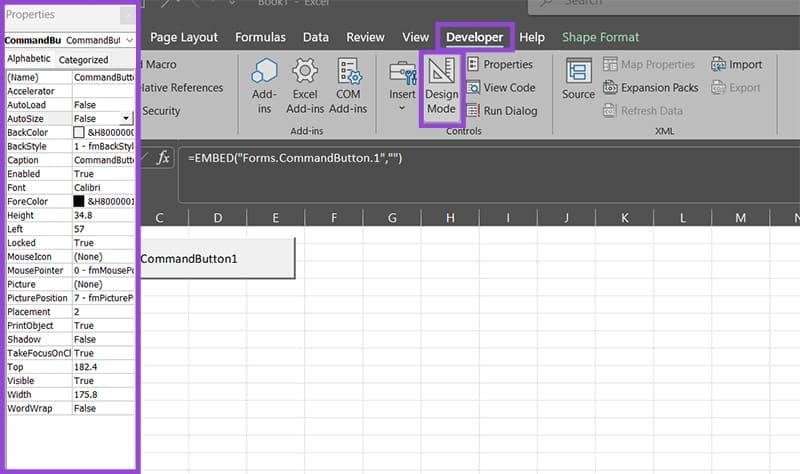Click the XML Import icon

point(719,64)
